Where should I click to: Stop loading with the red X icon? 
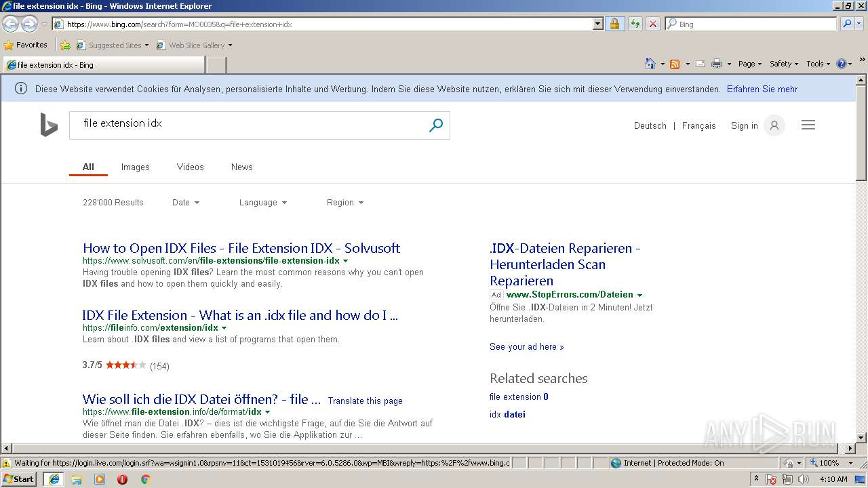coord(652,24)
